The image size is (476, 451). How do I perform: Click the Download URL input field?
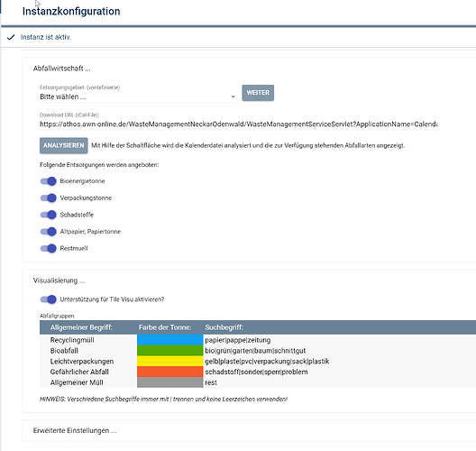[x=239, y=124]
